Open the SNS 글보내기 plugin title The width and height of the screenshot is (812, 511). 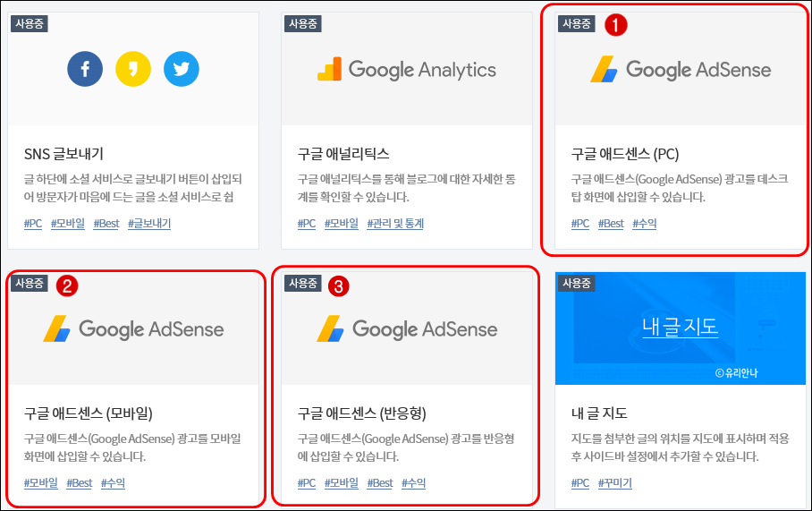(63, 154)
